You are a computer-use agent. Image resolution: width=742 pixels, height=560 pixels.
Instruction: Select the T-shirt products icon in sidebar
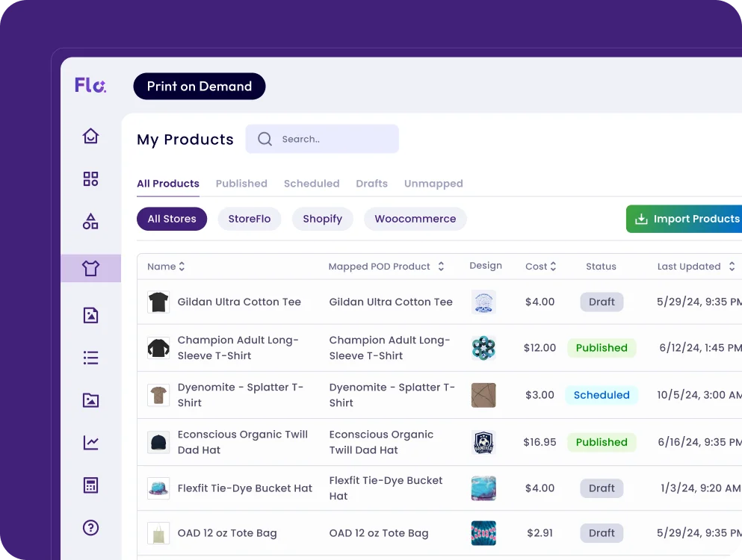tap(90, 268)
